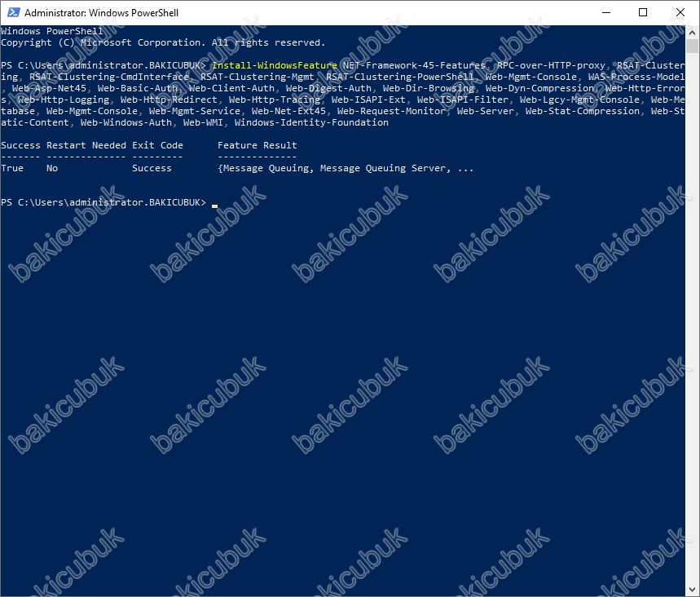The height and width of the screenshot is (597, 700).
Task: Click 'Web-Windows-Auth' text
Action: [x=126, y=122]
